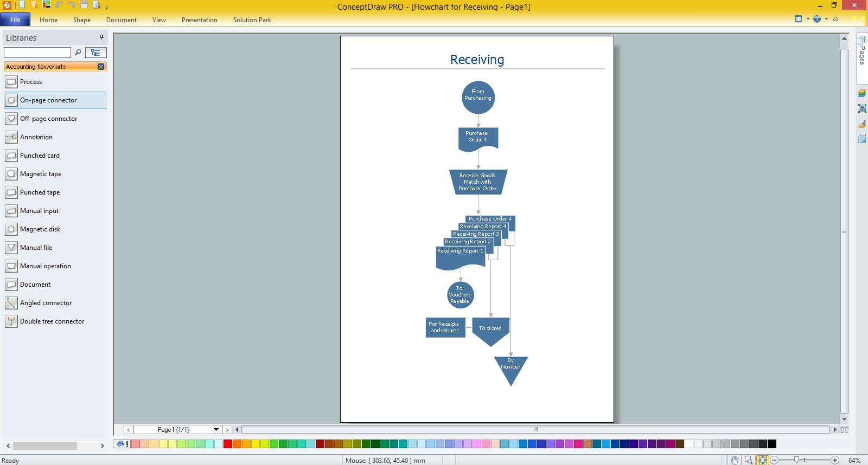Screen dimensions: 868x465
Task: Select the Angled connector tool
Action: pos(55,303)
